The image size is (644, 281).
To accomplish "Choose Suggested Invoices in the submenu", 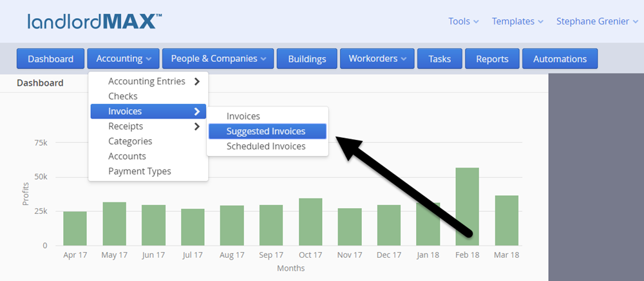I will click(267, 131).
